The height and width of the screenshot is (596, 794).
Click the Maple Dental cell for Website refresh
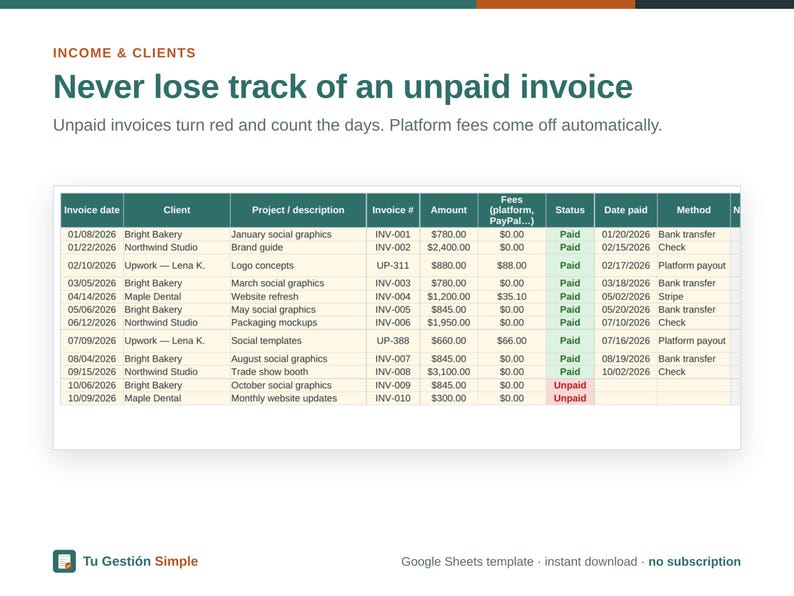point(177,297)
